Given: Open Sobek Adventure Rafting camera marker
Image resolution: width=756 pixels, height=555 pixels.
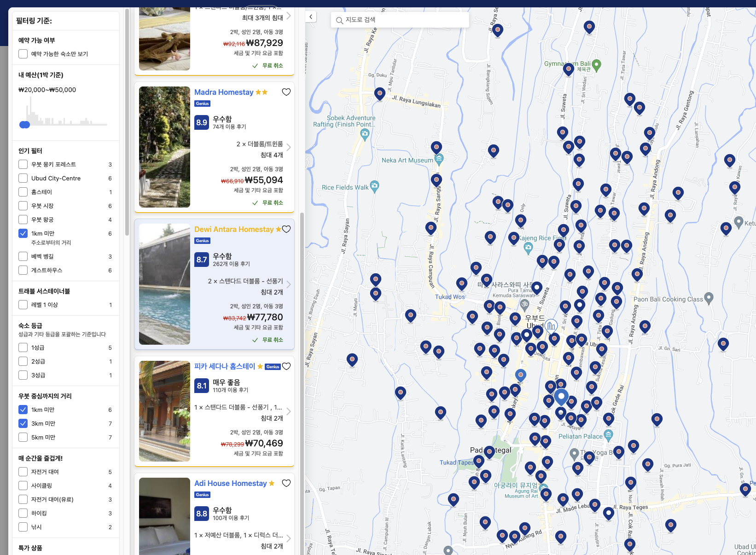Looking at the screenshot, I should pos(365,134).
